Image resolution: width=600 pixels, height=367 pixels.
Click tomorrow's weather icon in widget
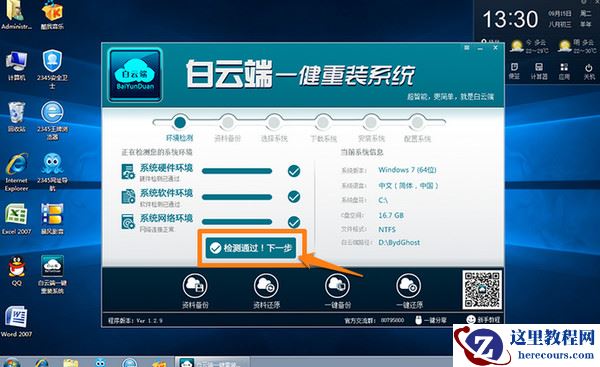pyautogui.click(x=565, y=46)
